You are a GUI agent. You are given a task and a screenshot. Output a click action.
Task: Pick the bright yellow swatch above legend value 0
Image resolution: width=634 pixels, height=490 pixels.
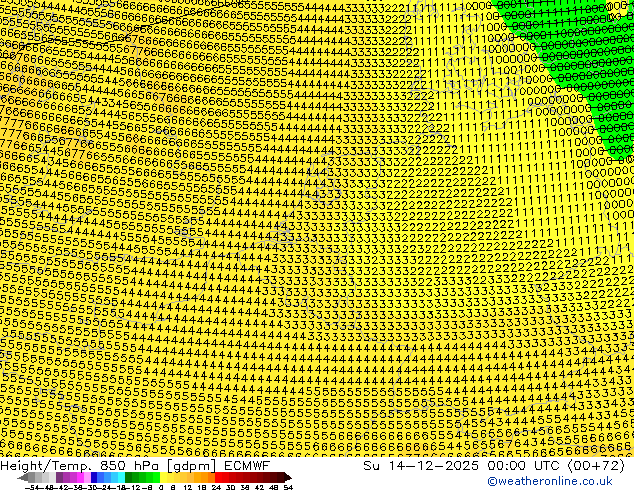pos(163,477)
